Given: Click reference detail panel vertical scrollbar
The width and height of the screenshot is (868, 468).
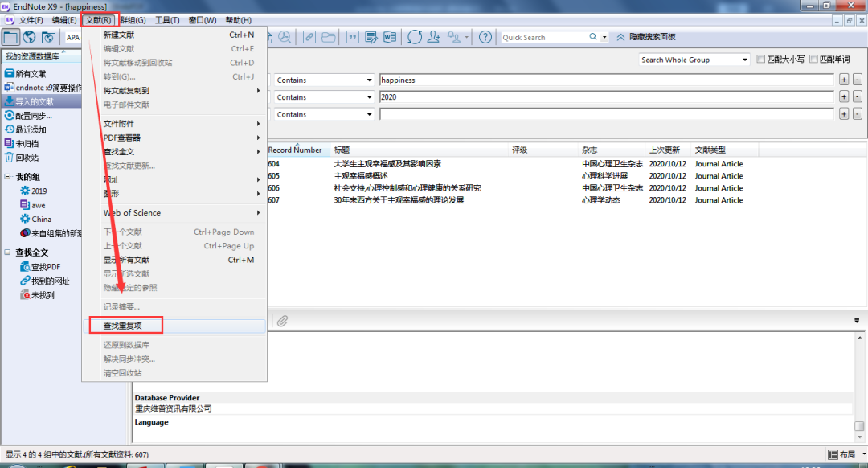Looking at the screenshot, I should pos(859,387).
